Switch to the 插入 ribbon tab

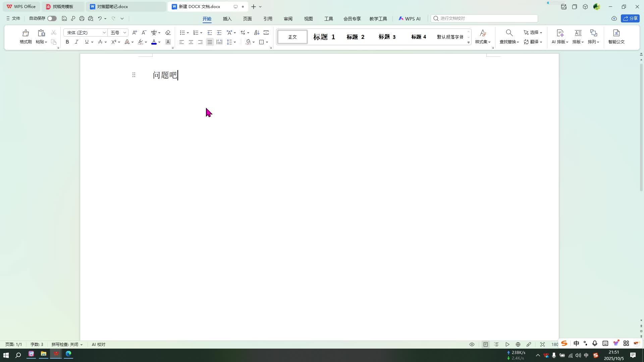click(x=227, y=19)
